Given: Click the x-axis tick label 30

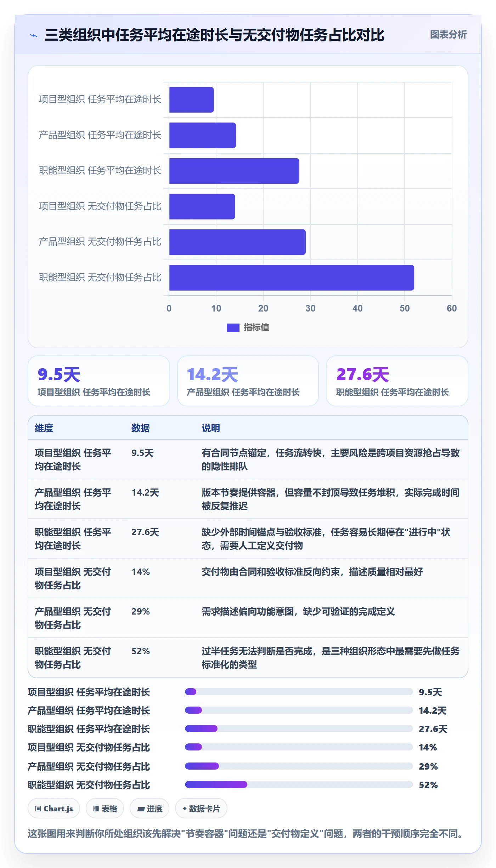Looking at the screenshot, I should [x=310, y=308].
